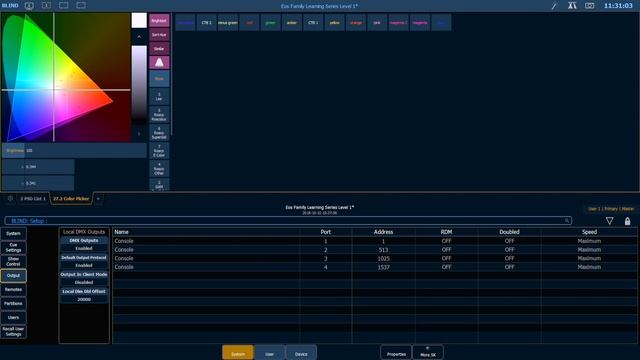The height and width of the screenshot is (360, 640).
Task: Open the Remotes setup category
Action: [13, 289]
